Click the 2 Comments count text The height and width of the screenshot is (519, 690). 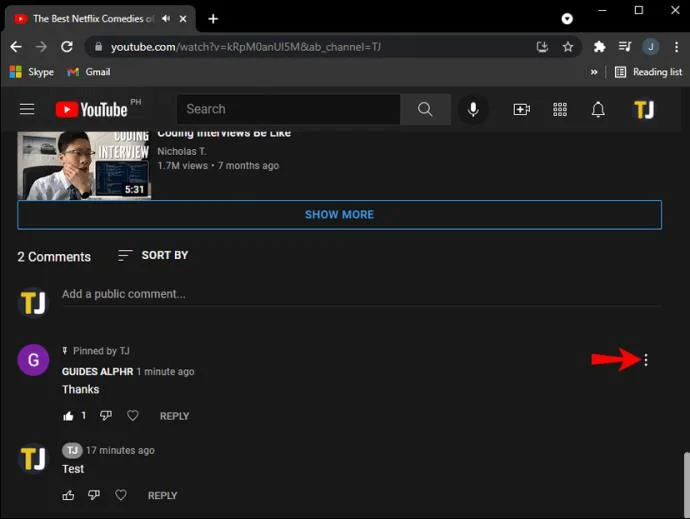54,257
